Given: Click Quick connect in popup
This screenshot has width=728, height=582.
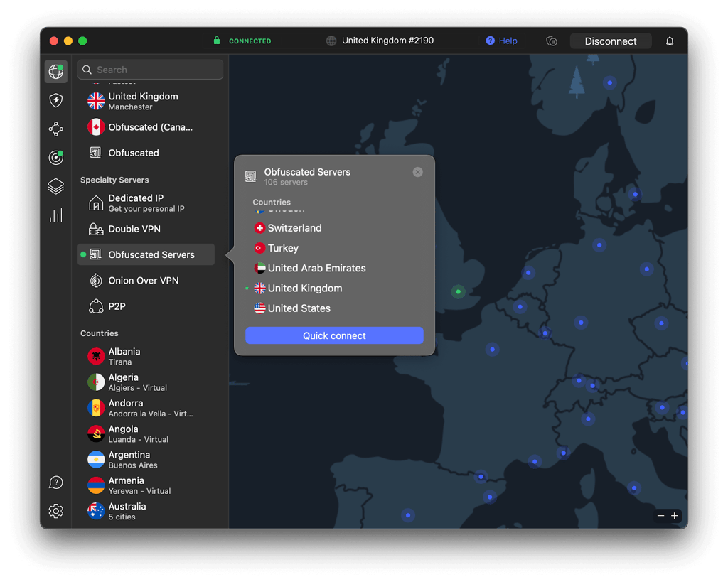Looking at the screenshot, I should pos(334,335).
